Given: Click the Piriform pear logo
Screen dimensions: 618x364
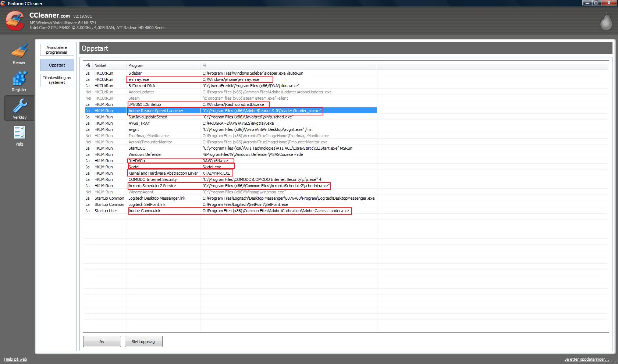Looking at the screenshot, I should [x=606, y=21].
